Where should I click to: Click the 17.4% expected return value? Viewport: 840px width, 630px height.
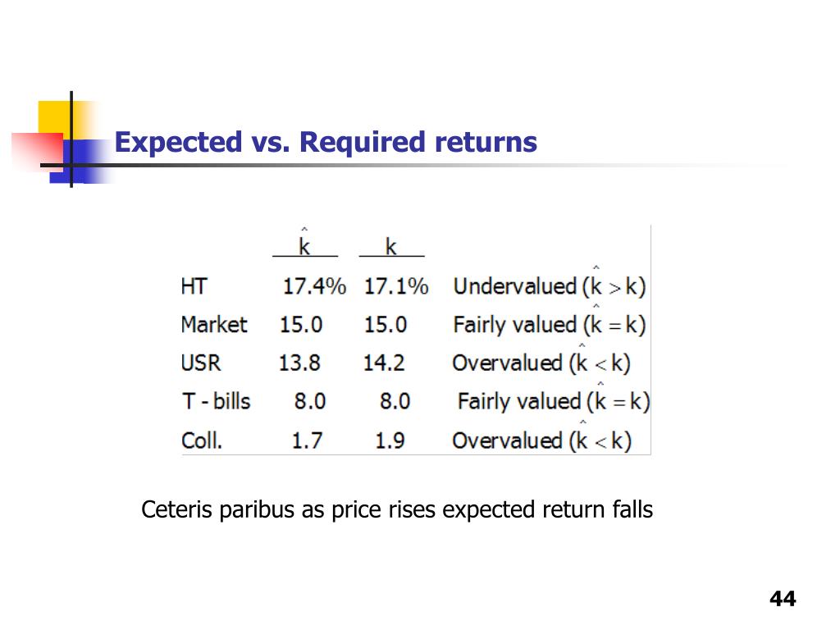[x=314, y=286]
